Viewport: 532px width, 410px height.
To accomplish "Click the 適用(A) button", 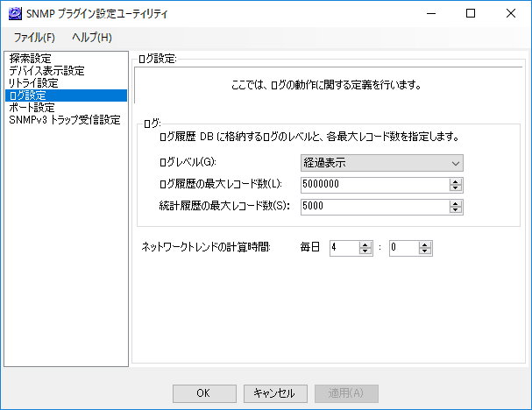I will (x=346, y=393).
